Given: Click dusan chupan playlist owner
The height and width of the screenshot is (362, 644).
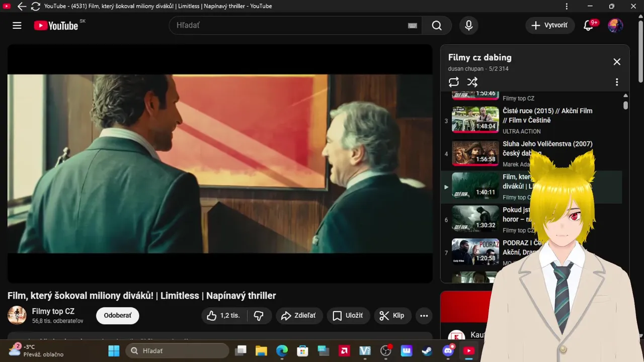Looking at the screenshot, I should (466, 69).
